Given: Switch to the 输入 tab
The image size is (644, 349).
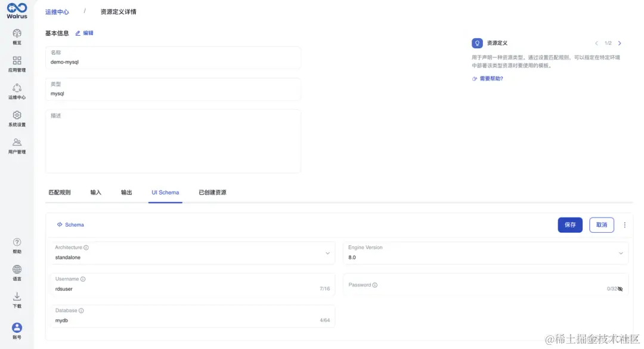Looking at the screenshot, I should pos(95,192).
